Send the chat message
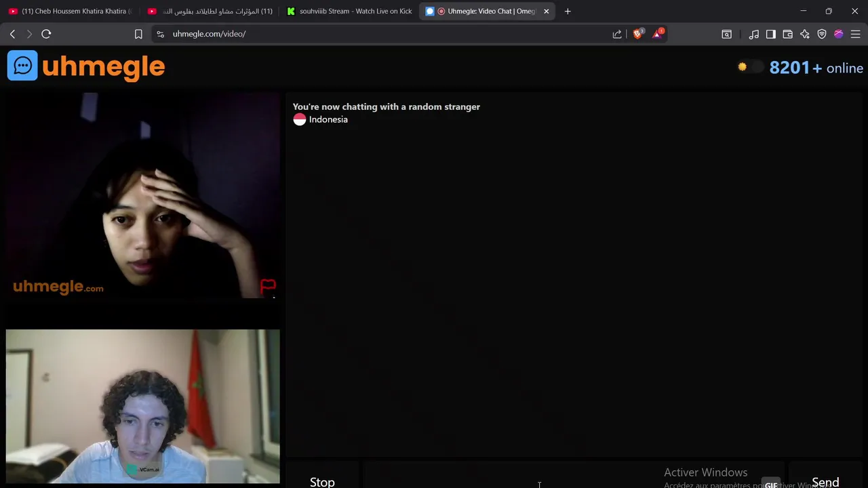The image size is (868, 488). (x=825, y=477)
